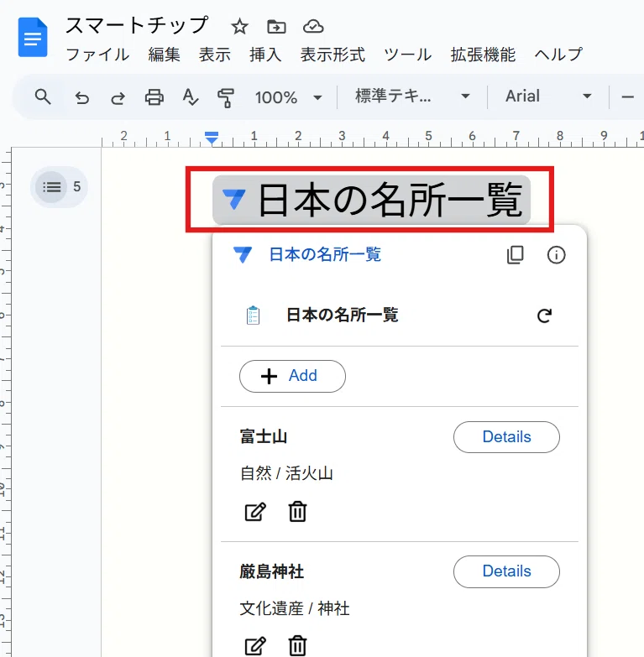Click the bold 日本の名所一覧 card heading

coord(342,315)
